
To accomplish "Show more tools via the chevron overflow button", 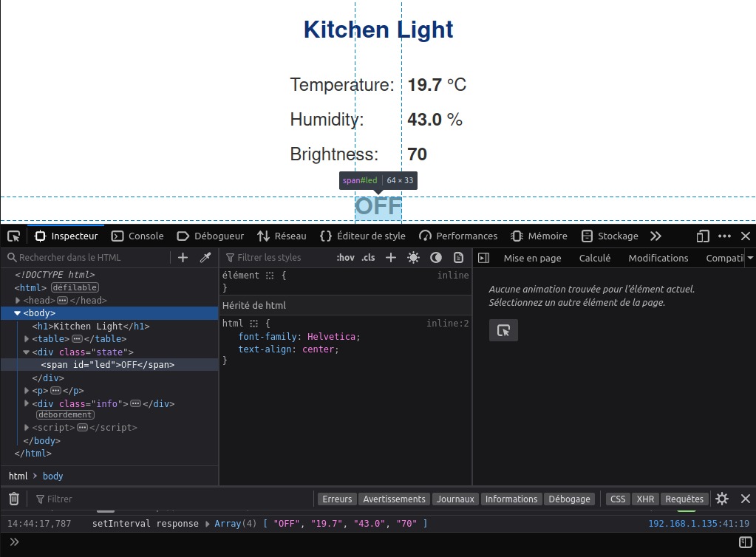I will (655, 236).
